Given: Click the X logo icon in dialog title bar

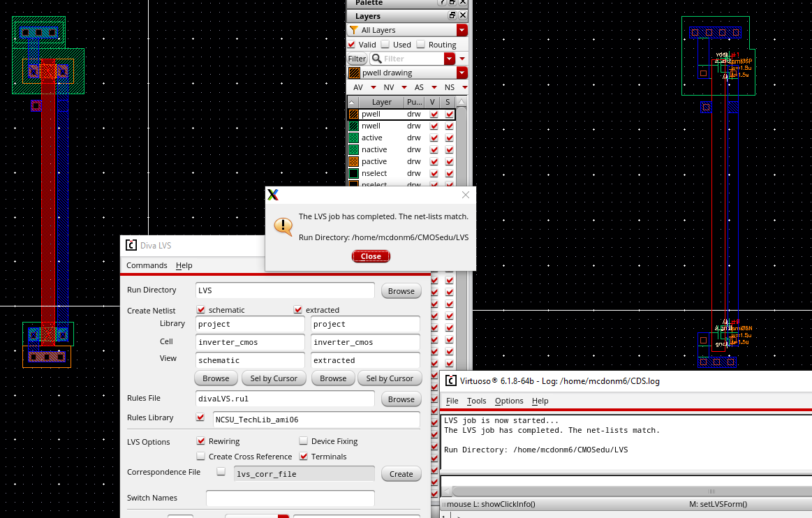Looking at the screenshot, I should (x=273, y=195).
